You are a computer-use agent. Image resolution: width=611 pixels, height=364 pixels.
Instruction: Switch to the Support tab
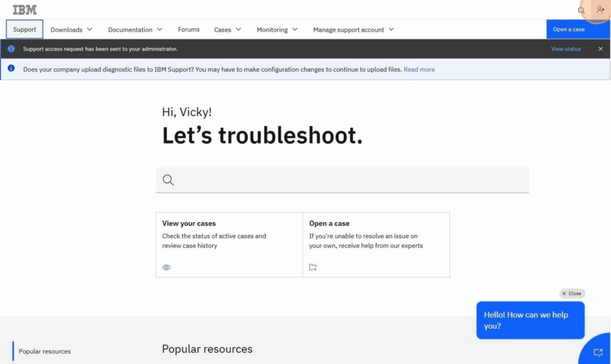[24, 29]
